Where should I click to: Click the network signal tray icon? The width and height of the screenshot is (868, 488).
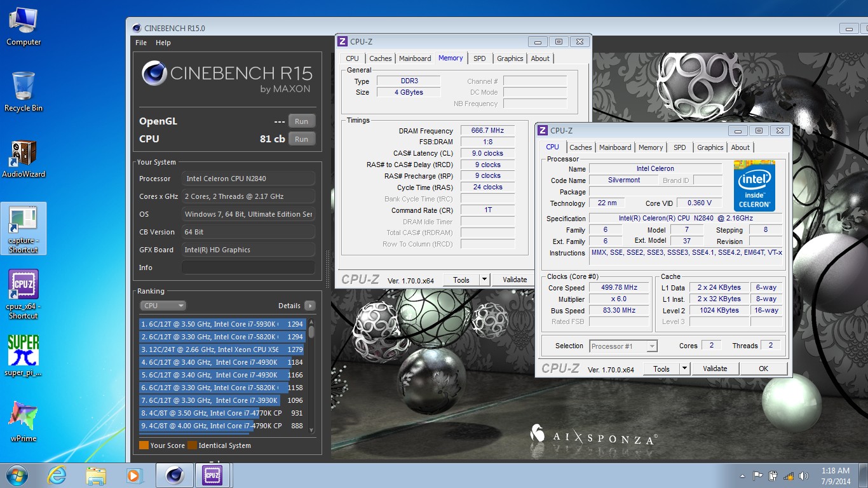click(x=788, y=476)
